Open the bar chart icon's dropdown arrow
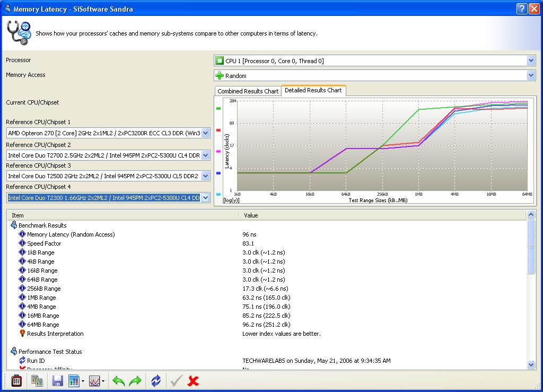 pos(83,381)
